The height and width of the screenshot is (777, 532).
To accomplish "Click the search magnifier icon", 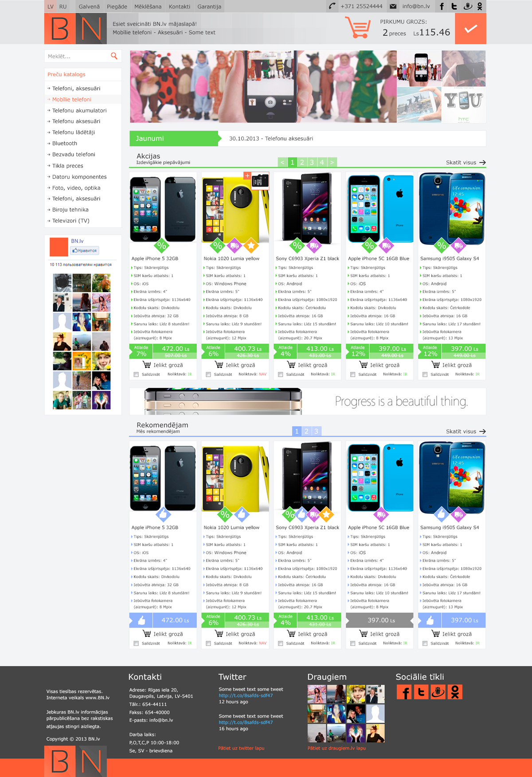I will click(x=114, y=56).
